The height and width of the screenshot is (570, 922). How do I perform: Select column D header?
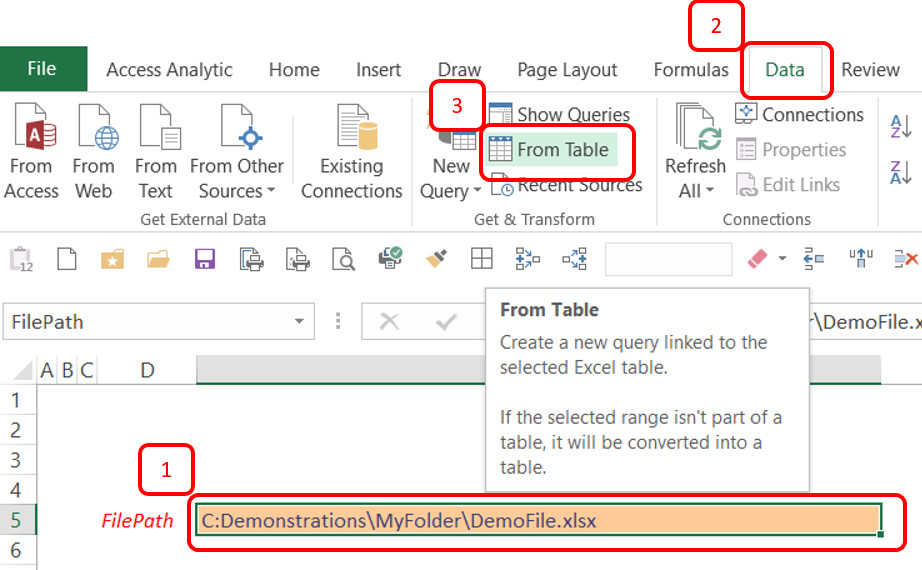(147, 370)
